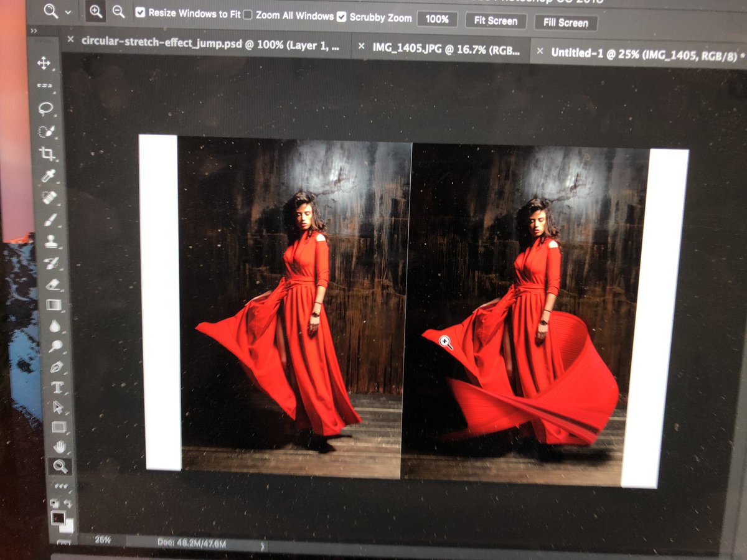Image resolution: width=747 pixels, height=560 pixels.
Task: Click the 25% zoom level field
Action: [103, 539]
